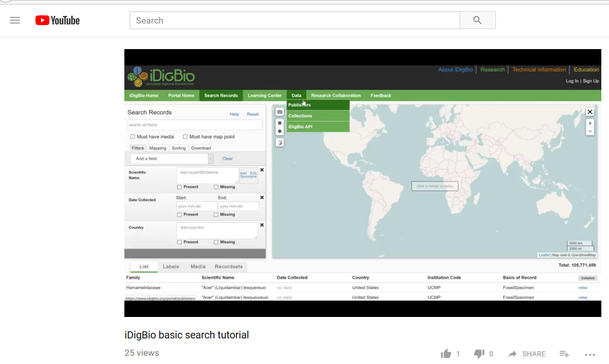Click the About iDigBio link
The width and height of the screenshot is (609, 364).
point(455,70)
